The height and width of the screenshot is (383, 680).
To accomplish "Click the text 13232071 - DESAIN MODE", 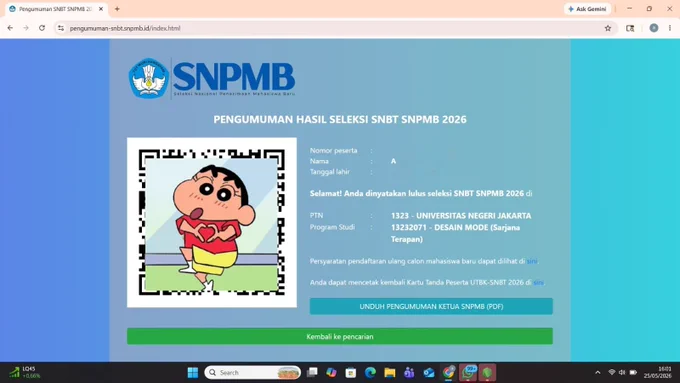I will click(x=439, y=227).
